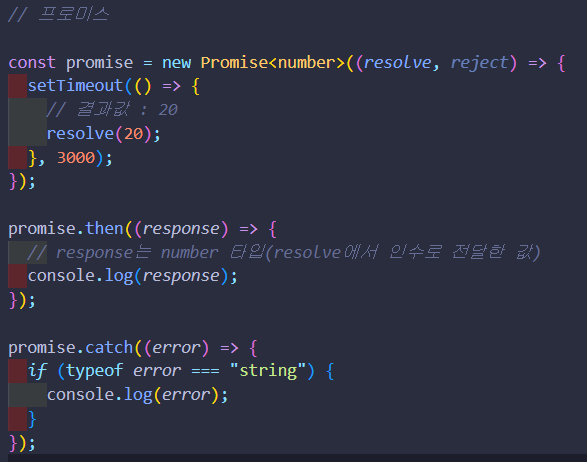Click the comment containing ': 20'

coord(112,110)
